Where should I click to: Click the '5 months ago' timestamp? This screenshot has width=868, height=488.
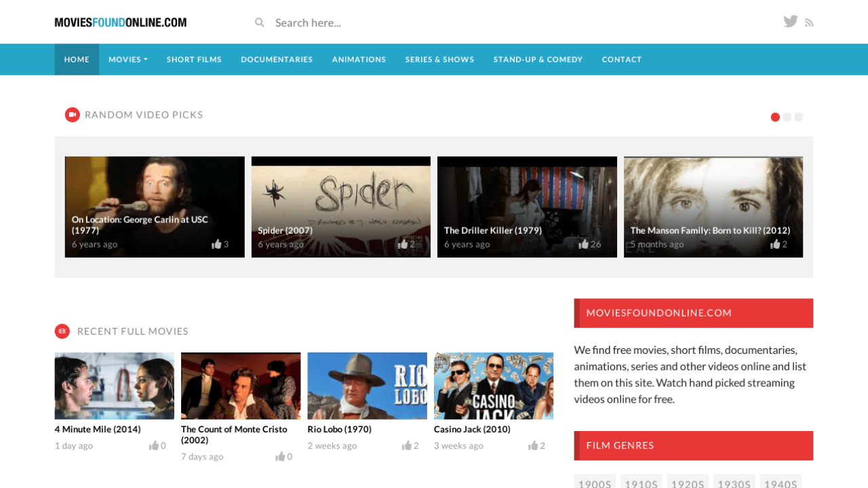(657, 244)
